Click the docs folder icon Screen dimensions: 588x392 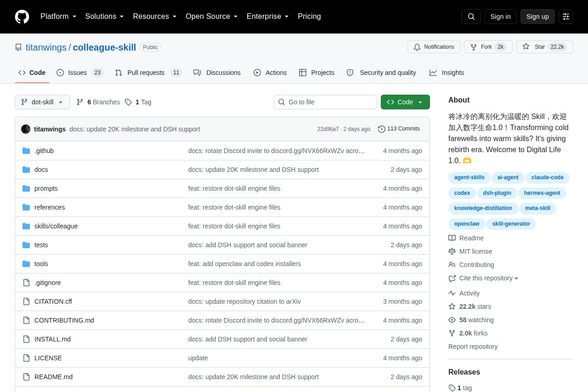coord(26,170)
